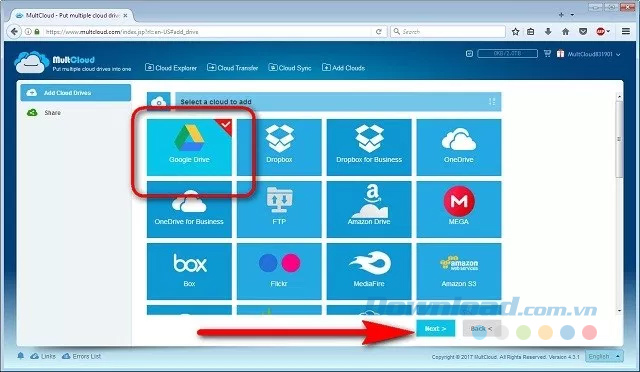640x372 pixels.
Task: Pick the Amazon Drive tile
Action: pyautogui.click(x=369, y=209)
